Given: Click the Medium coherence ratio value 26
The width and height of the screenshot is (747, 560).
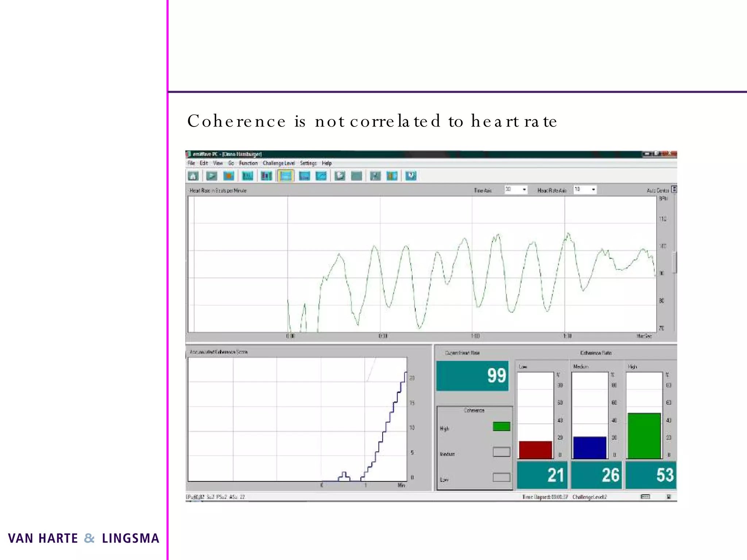Looking at the screenshot, I should click(596, 475).
